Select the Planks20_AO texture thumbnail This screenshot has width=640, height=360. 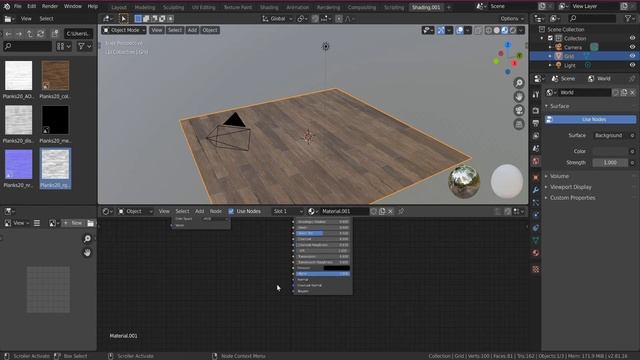coord(18,76)
